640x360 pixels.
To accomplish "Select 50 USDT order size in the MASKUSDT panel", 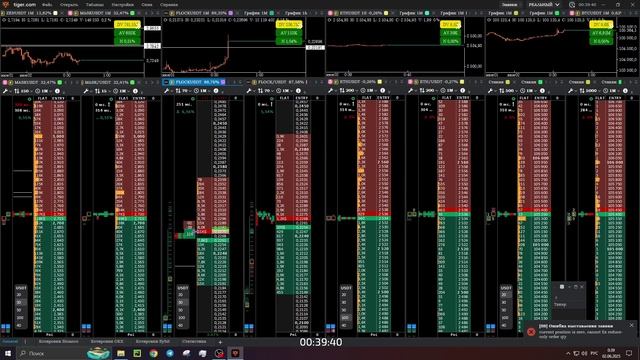I will click(x=20, y=310).
